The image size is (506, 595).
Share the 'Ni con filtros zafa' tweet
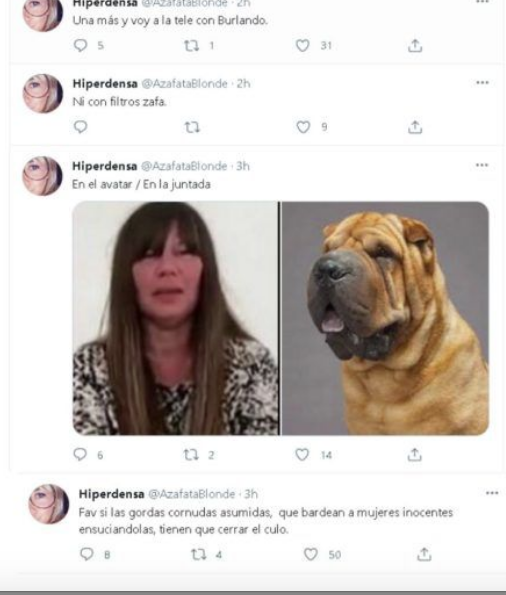pos(415,127)
